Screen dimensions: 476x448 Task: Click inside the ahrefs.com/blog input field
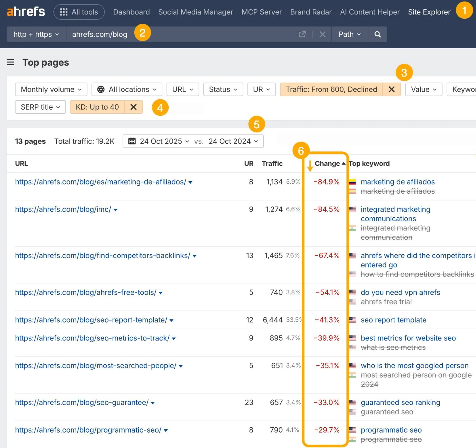pos(99,34)
